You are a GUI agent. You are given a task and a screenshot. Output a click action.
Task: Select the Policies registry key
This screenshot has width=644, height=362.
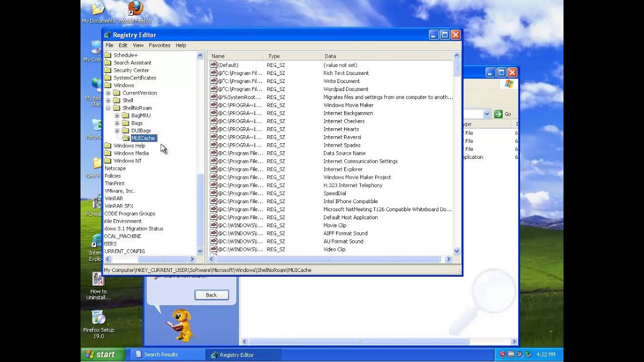113,176
